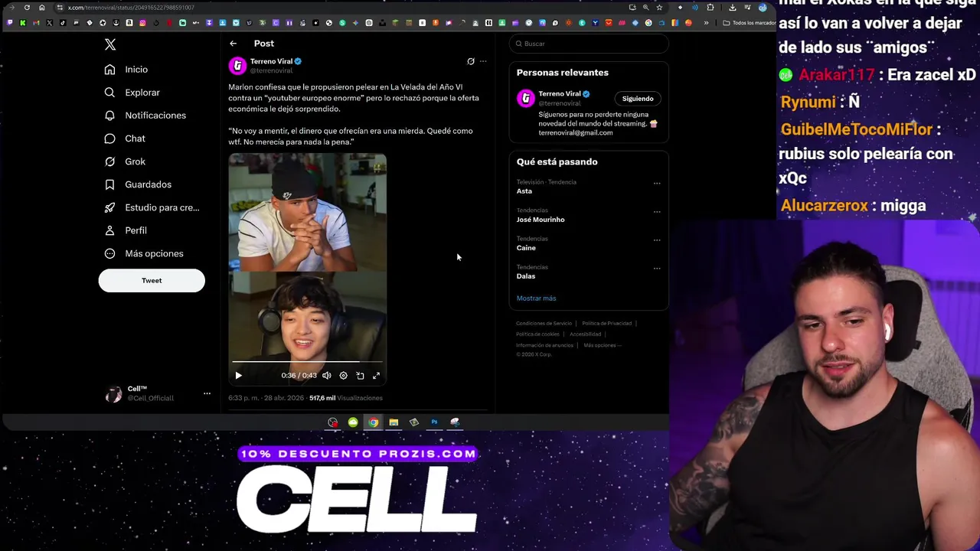Open options for the Dalas trend

657,269
